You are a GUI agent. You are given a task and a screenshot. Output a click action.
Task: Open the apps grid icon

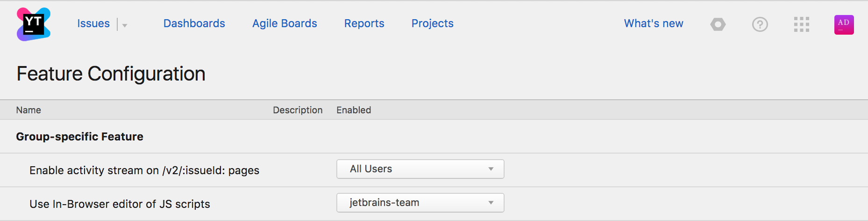click(802, 24)
